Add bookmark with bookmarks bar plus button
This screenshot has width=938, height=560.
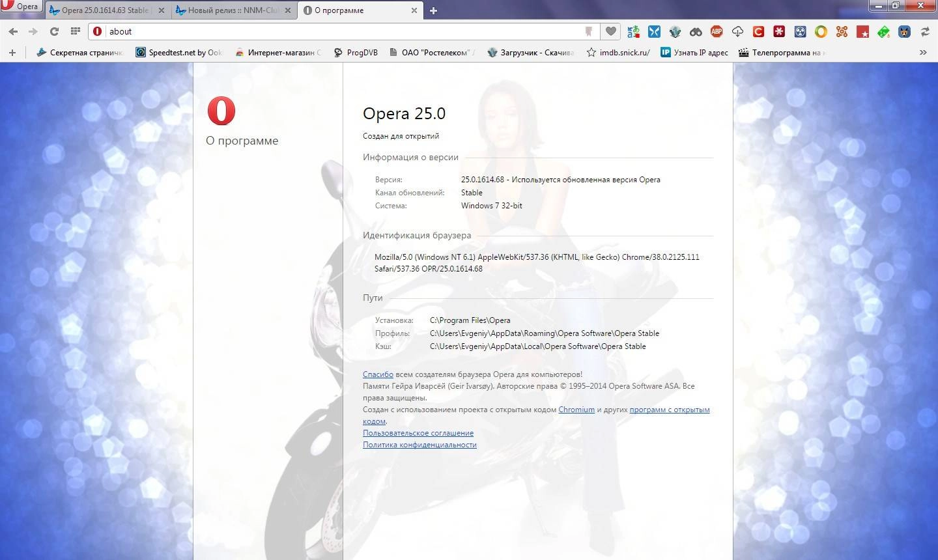coord(12,52)
